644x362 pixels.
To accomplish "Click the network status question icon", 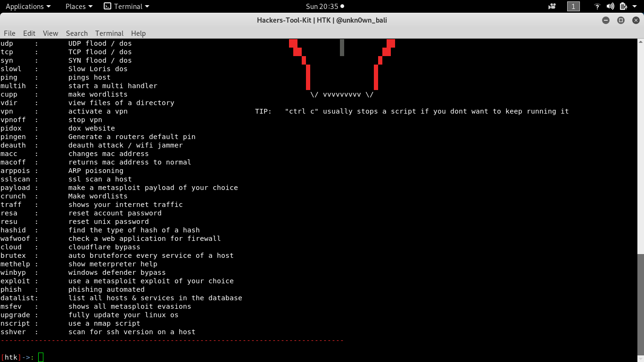I will click(597, 6).
